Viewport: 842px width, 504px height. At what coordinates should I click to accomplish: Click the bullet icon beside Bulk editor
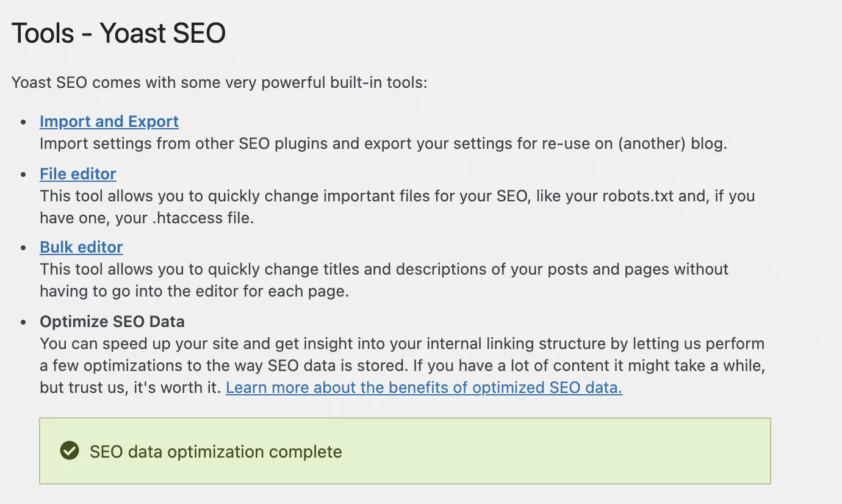(x=24, y=248)
